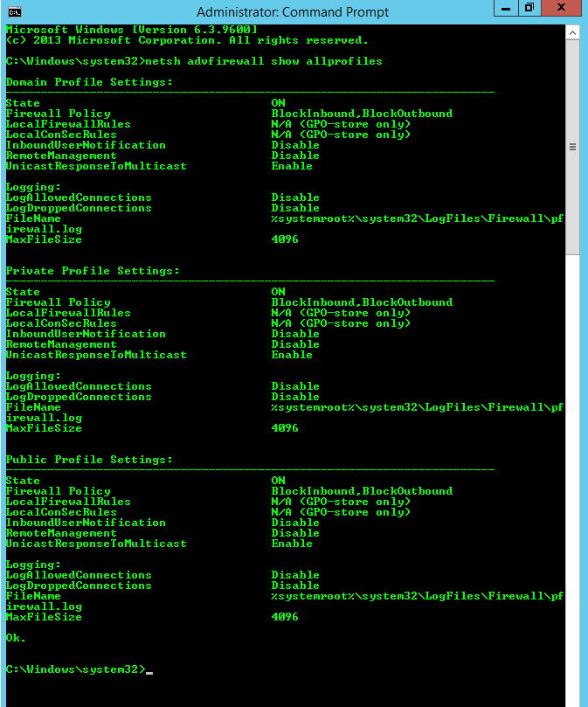
Task: Close the Administrator: Command Prompt window
Action: 561,8
